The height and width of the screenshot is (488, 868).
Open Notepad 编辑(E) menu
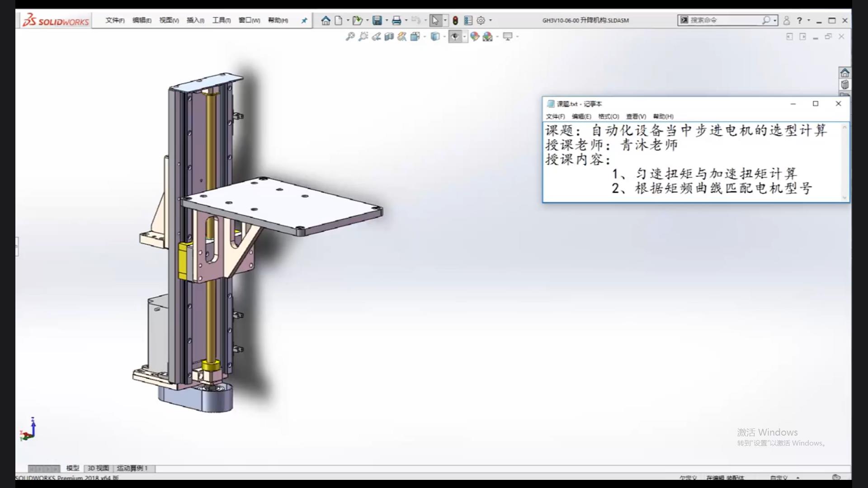point(581,117)
